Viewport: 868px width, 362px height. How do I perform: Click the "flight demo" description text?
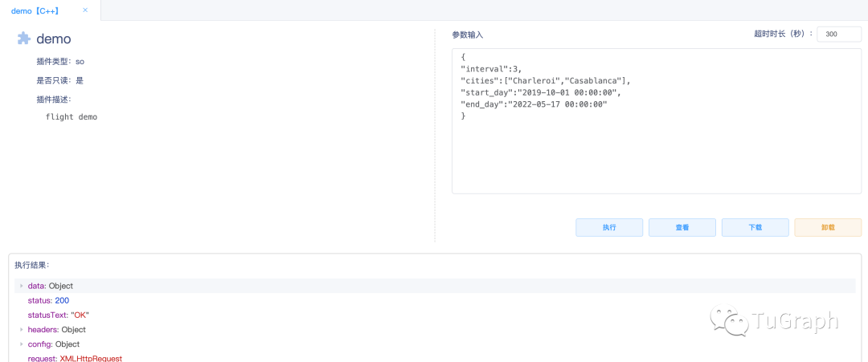(72, 117)
